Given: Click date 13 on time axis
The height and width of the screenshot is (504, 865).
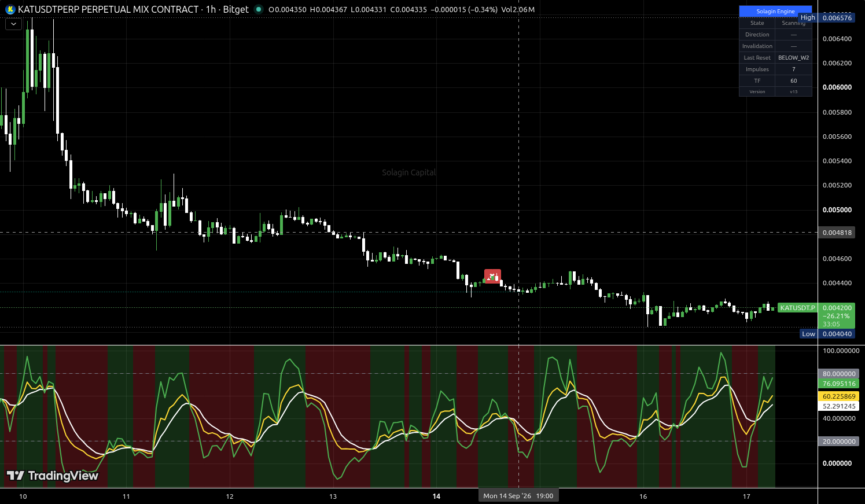Looking at the screenshot, I should (333, 496).
